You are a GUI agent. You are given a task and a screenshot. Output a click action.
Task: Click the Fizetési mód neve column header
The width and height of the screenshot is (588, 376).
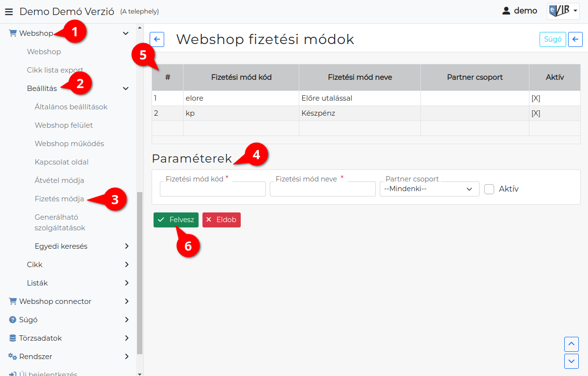[x=360, y=77]
